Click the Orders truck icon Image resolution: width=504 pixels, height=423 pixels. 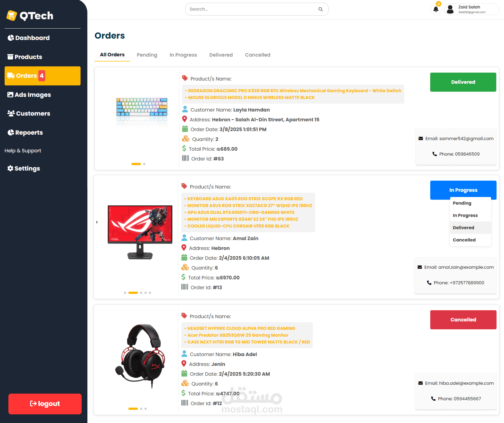11,76
